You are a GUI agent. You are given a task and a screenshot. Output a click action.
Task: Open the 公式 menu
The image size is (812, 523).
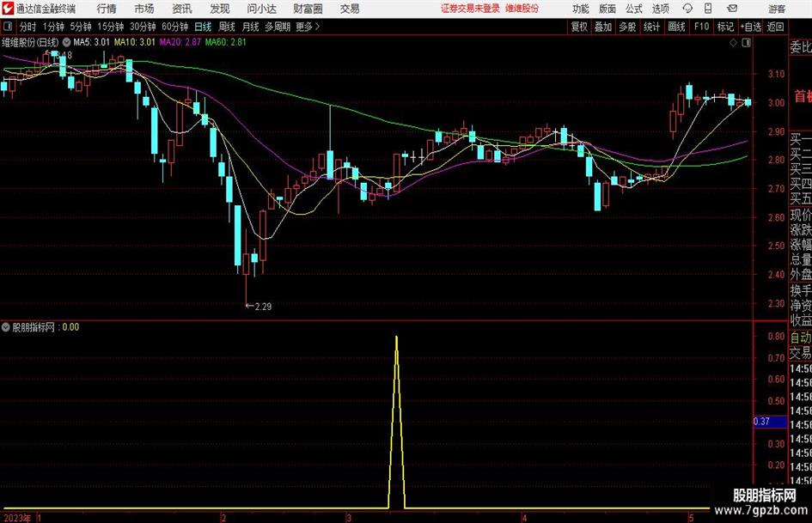click(x=634, y=9)
